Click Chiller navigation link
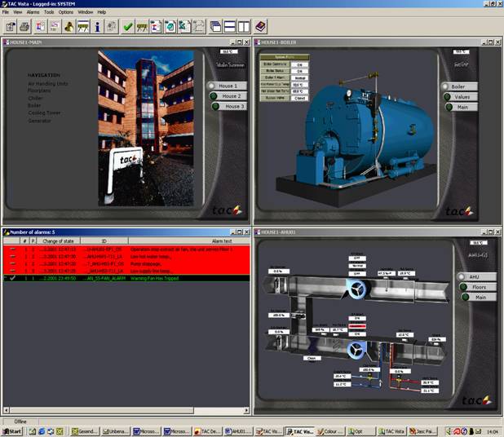This screenshot has width=504, height=437. (35, 98)
